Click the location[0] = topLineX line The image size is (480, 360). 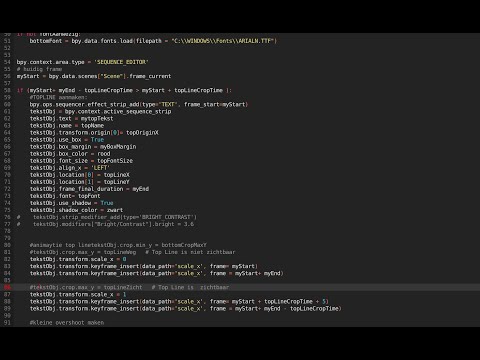(79, 175)
